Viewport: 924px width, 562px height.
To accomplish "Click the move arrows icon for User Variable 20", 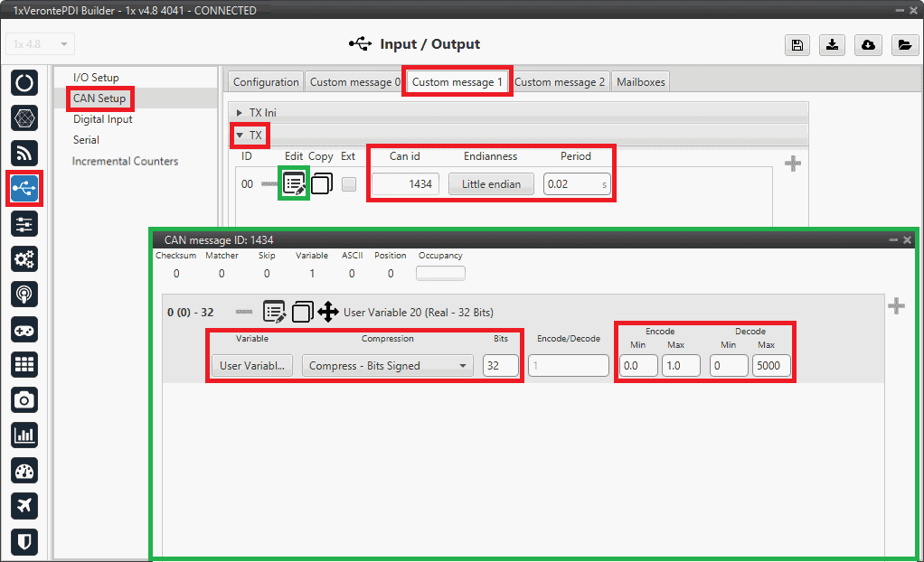I will coord(328,313).
